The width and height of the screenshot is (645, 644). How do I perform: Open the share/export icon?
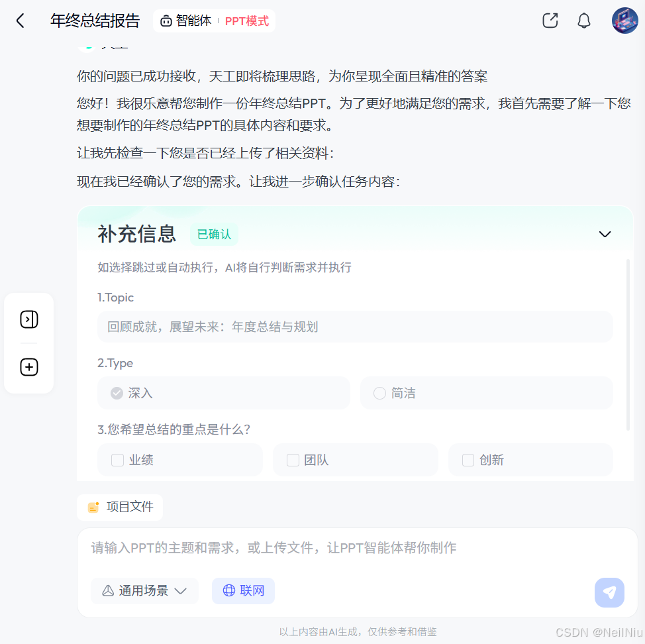550,21
